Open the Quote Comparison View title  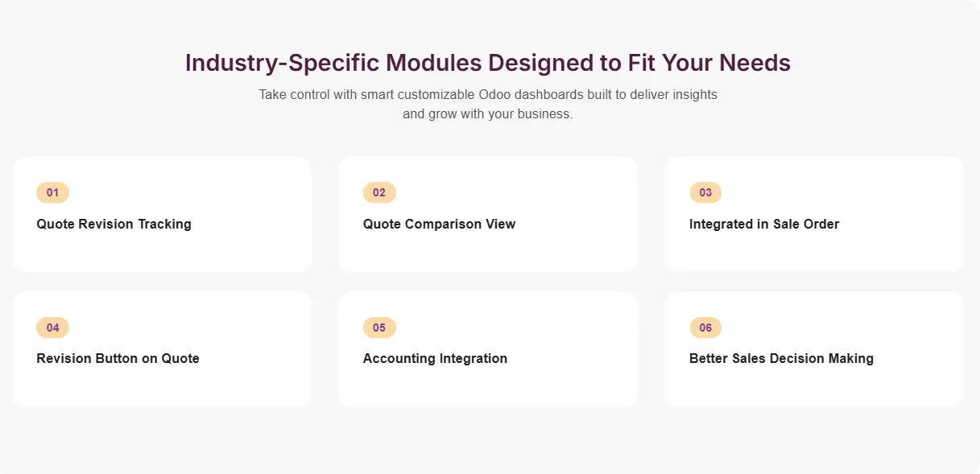click(439, 224)
